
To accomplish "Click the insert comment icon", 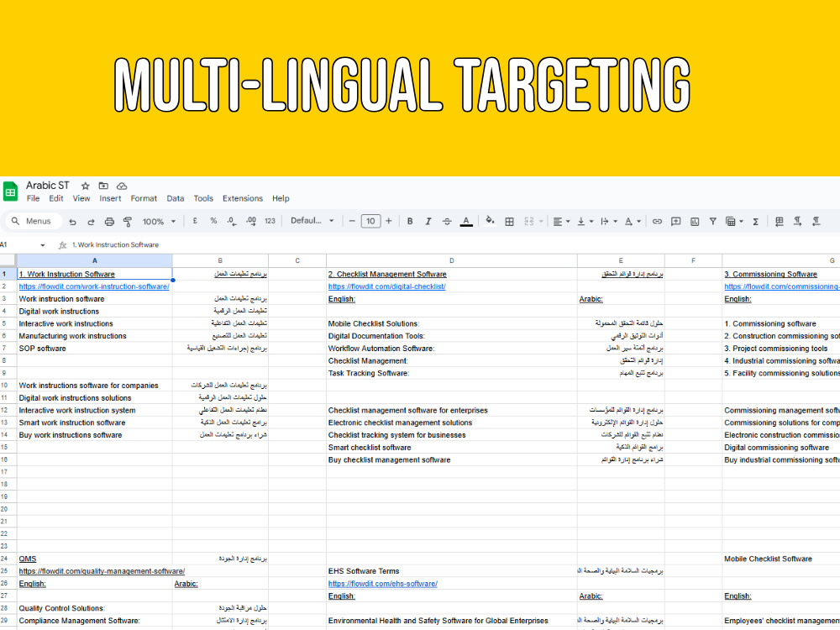I will pyautogui.click(x=675, y=221).
